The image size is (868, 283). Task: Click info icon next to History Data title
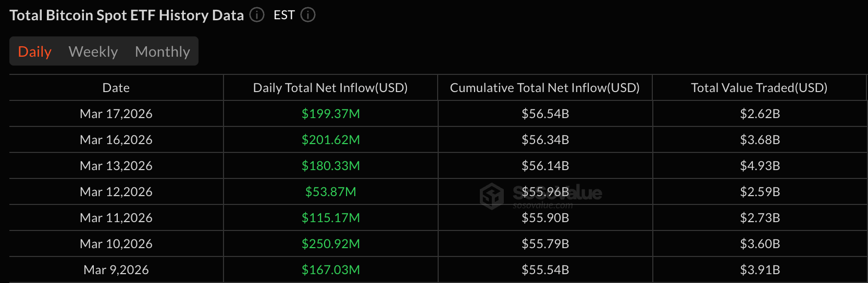257,15
